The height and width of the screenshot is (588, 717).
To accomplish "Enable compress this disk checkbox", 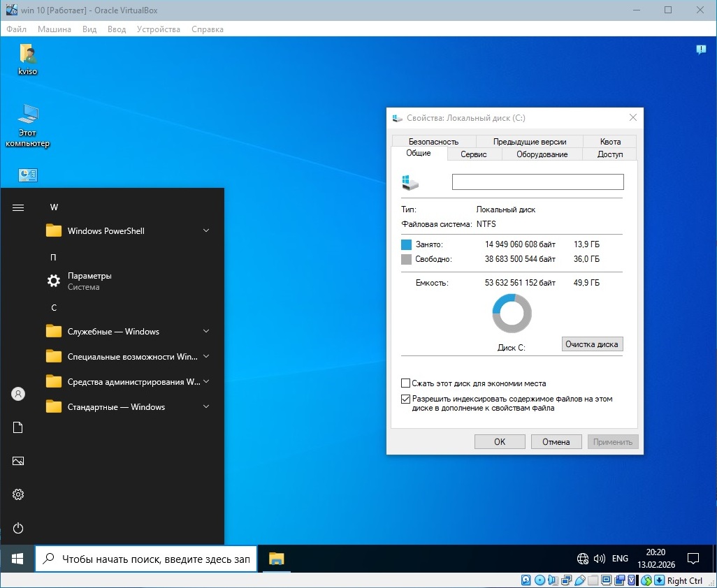I will pos(406,383).
